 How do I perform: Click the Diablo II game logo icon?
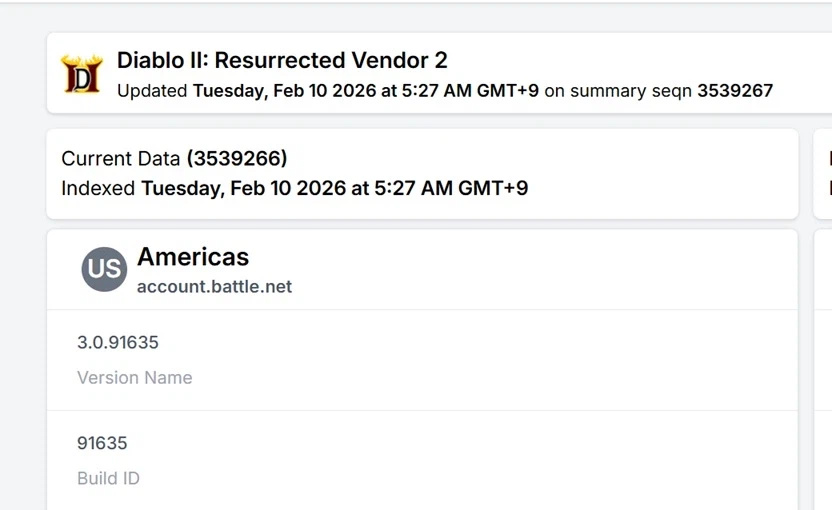click(82, 75)
